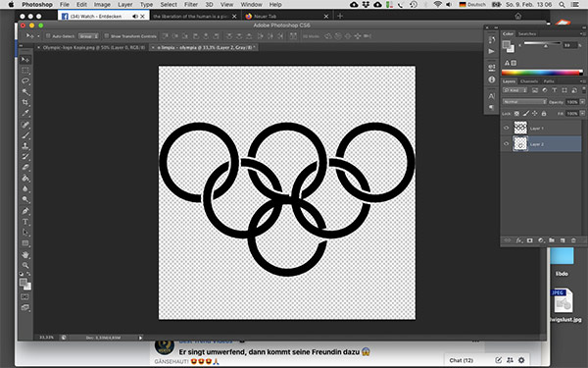The width and height of the screenshot is (588, 368).
Task: Select the History Brush tool
Action: point(25,157)
